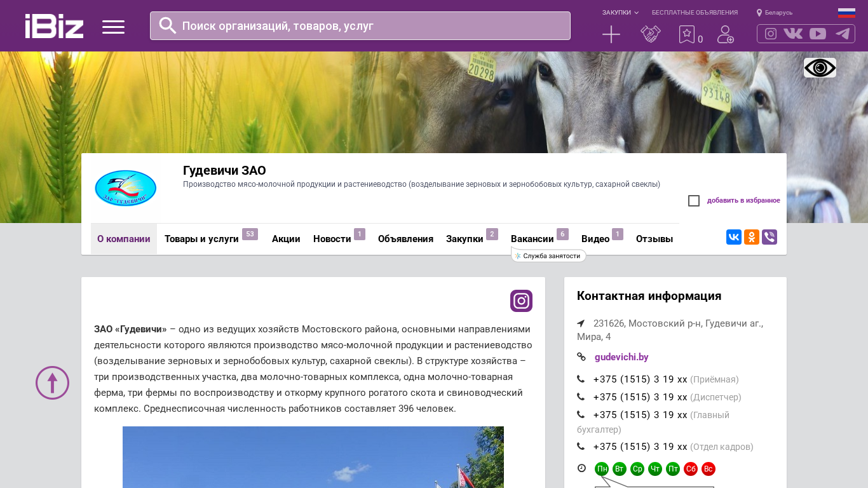Click the Пн weekday schedule circle

point(602,469)
